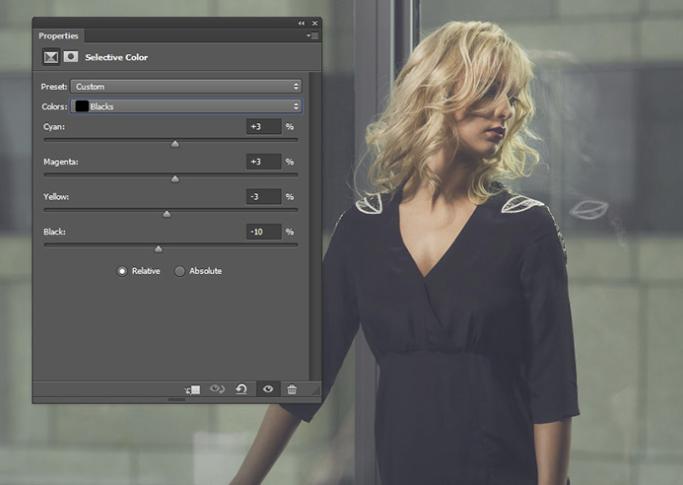Viewport: 683px width, 485px height.
Task: Reset adjustment to defaults icon
Action: [x=241, y=389]
